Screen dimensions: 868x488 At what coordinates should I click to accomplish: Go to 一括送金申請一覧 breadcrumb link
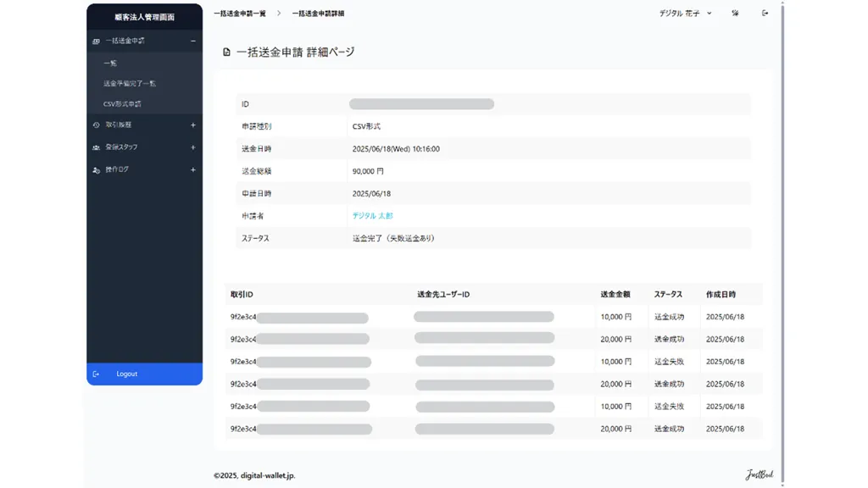click(240, 14)
